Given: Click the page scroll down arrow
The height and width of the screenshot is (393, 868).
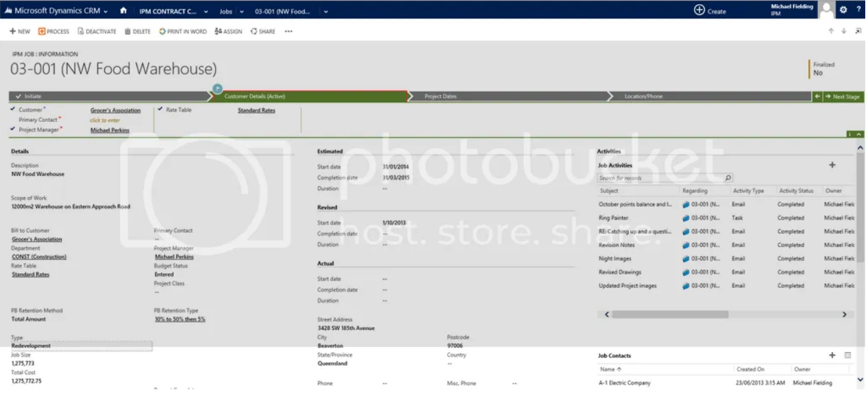Looking at the screenshot, I should [x=860, y=379].
